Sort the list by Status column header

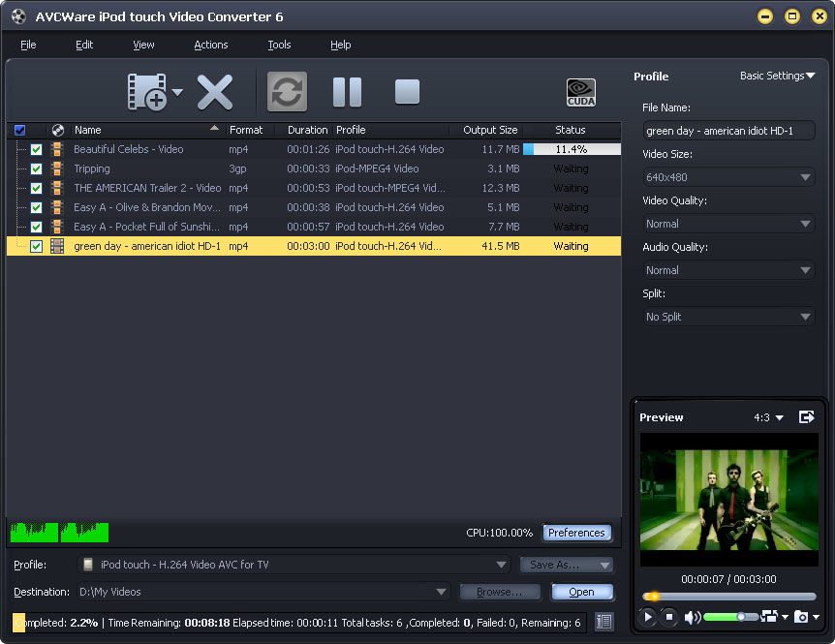coord(571,130)
